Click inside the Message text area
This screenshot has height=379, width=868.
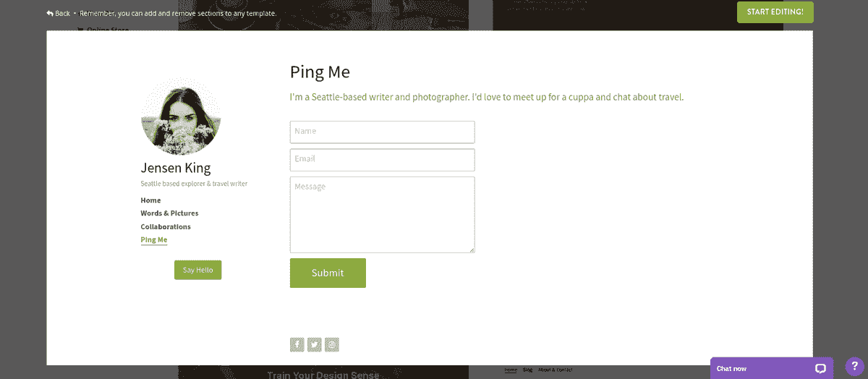[x=382, y=215]
